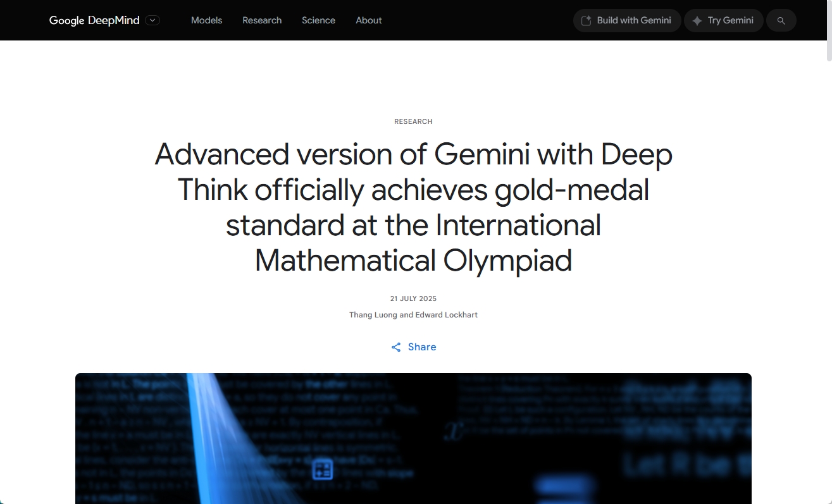
Task: Click the authors line Thang Luong and Edward Lockhart
Action: click(x=413, y=314)
